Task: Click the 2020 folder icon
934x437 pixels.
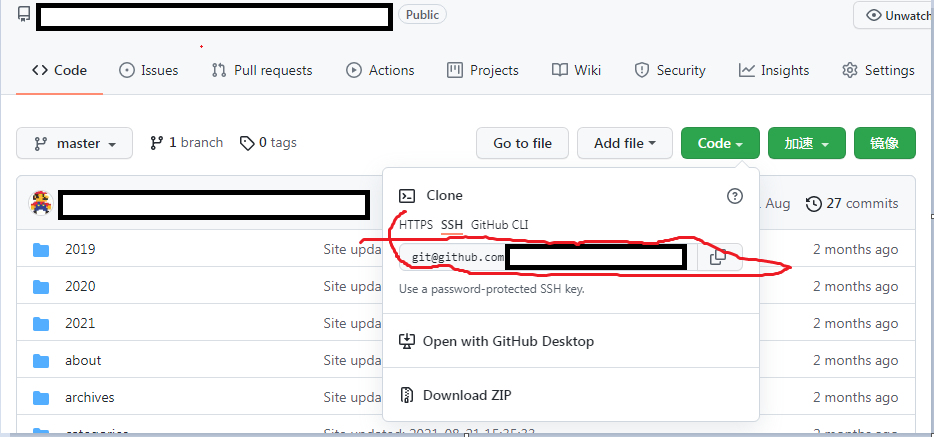Action: [41, 287]
